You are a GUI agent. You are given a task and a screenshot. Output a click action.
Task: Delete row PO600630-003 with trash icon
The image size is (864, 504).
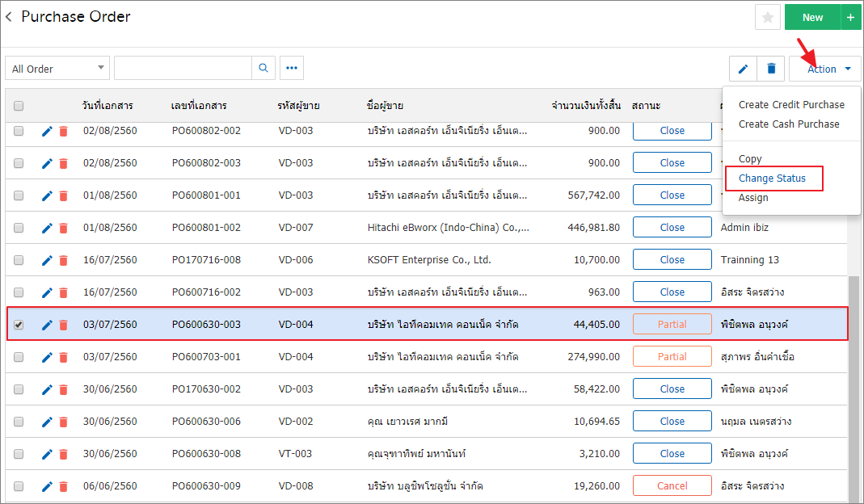tap(63, 325)
